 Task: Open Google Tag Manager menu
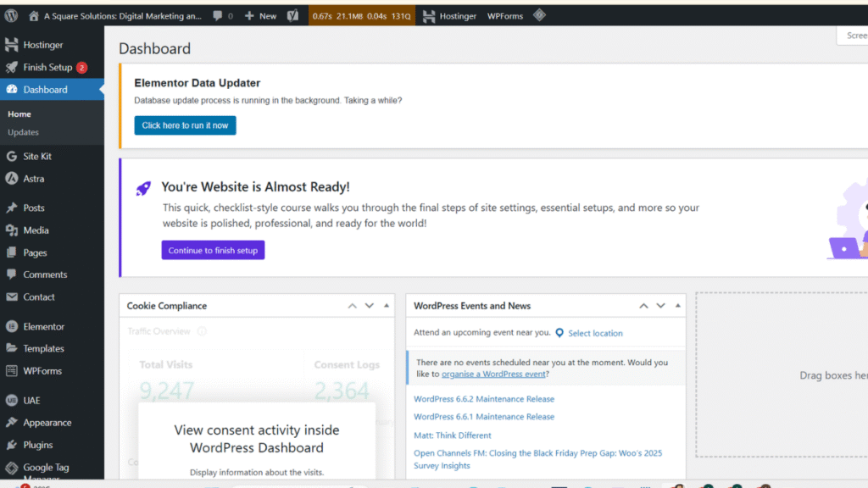click(52, 469)
